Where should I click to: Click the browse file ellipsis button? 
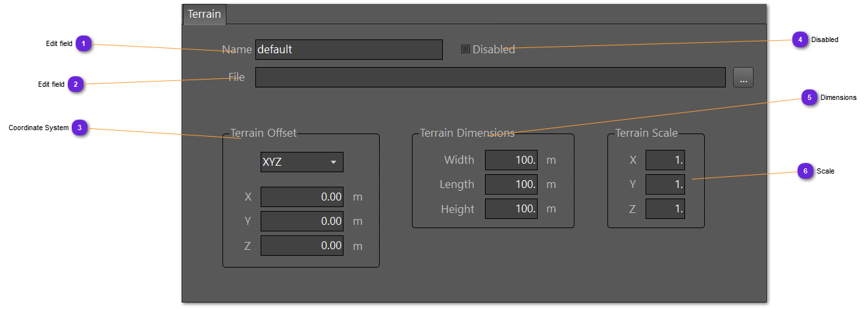(743, 78)
